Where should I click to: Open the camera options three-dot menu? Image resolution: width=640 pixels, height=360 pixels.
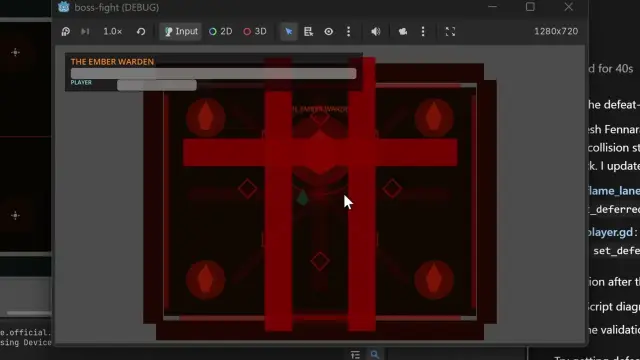pyautogui.click(x=423, y=31)
